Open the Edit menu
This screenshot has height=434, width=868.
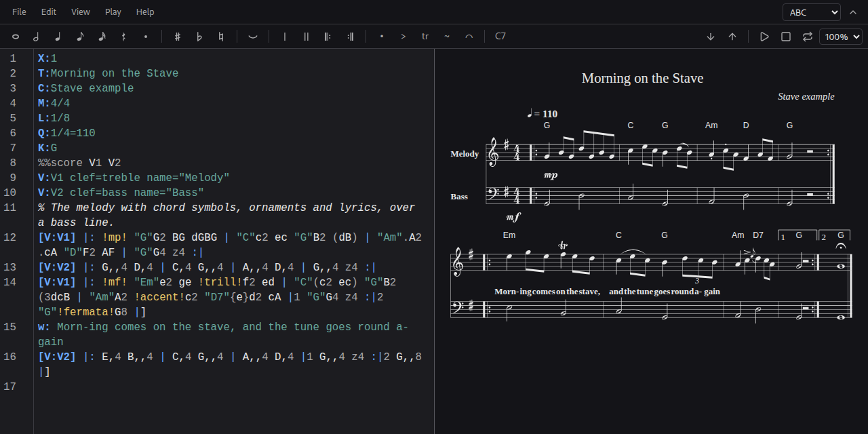click(x=49, y=12)
